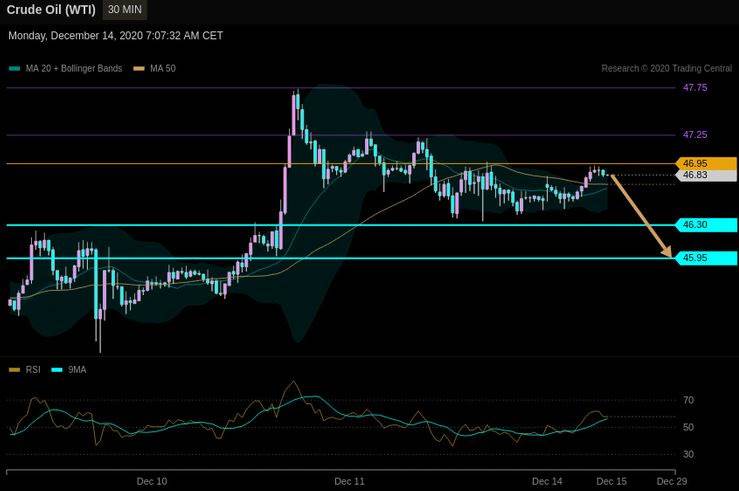The width and height of the screenshot is (739, 491).
Task: Click the Dec 14 date axis label
Action: click(547, 482)
